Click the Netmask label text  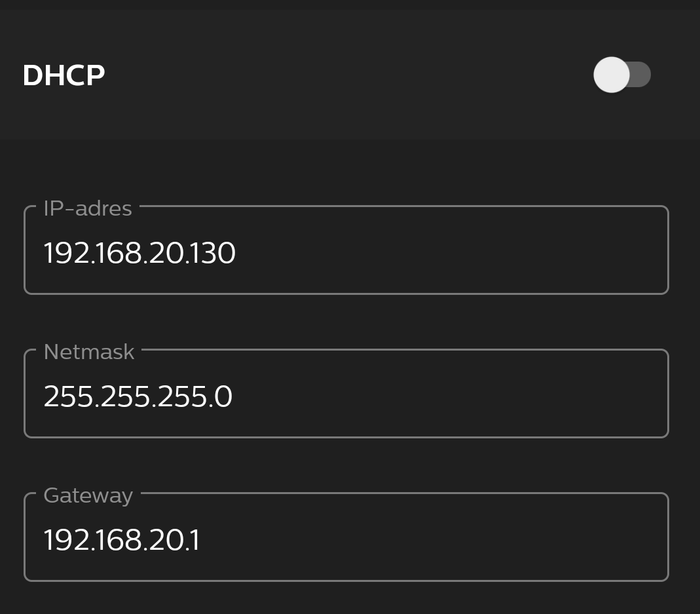click(88, 352)
